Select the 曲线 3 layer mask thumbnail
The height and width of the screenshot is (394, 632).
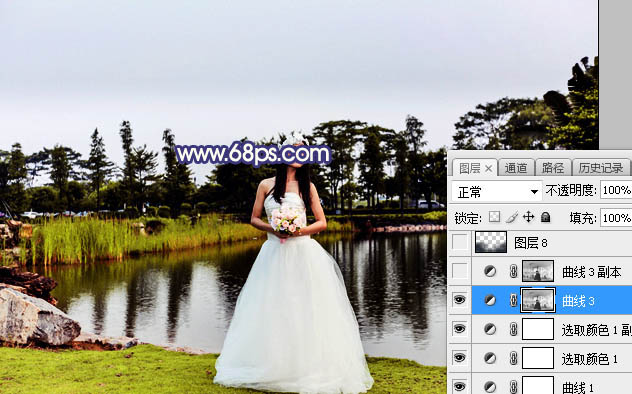coord(538,300)
